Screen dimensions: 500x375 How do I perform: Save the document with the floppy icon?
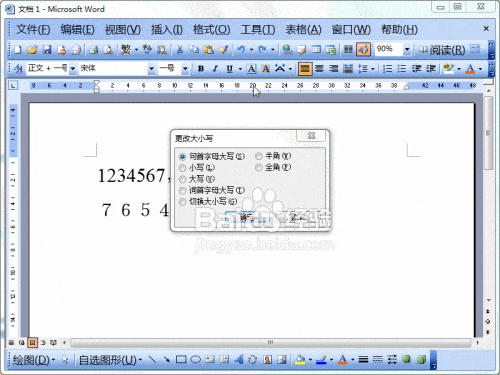point(47,50)
